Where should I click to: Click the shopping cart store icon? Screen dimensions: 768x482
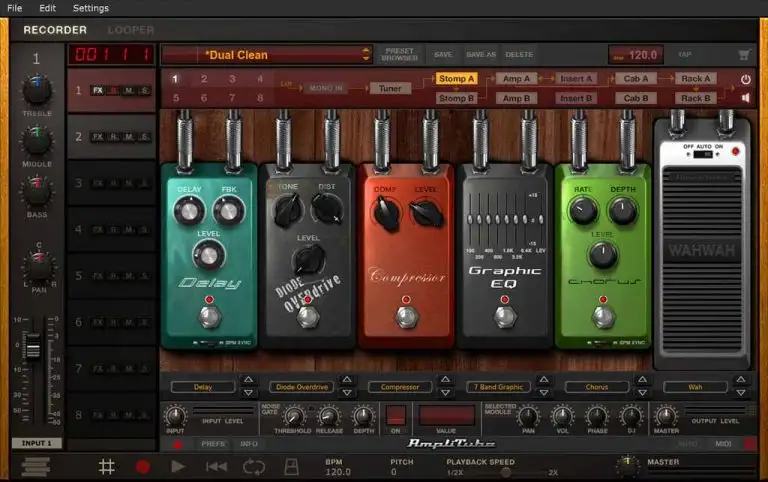[x=744, y=54]
